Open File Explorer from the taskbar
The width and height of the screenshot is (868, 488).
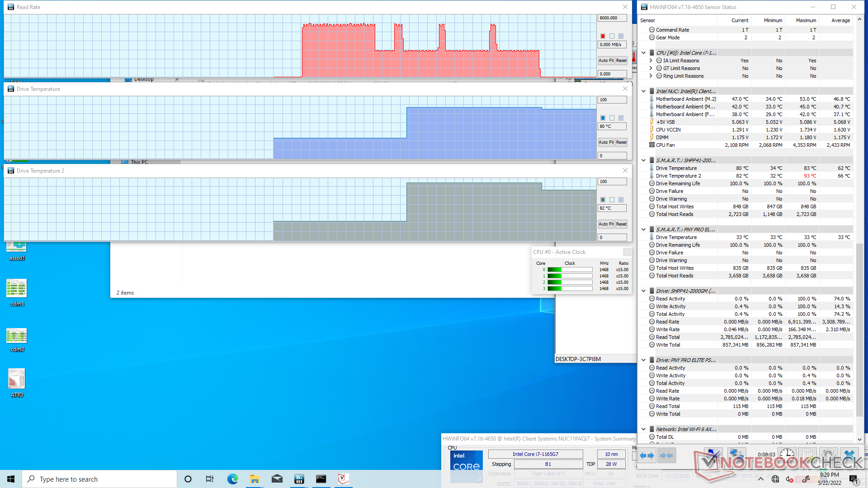pos(255,479)
